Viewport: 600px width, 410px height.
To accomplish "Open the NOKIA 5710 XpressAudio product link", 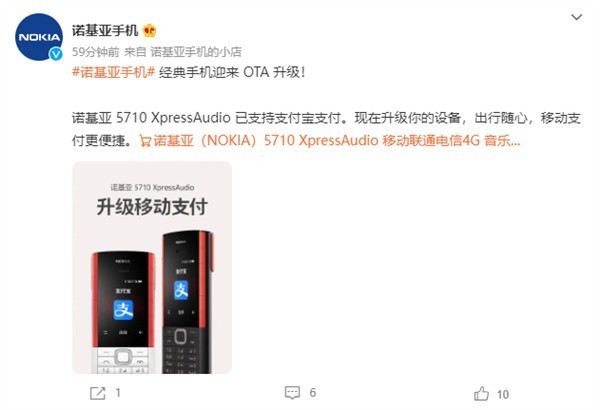I will click(330, 141).
